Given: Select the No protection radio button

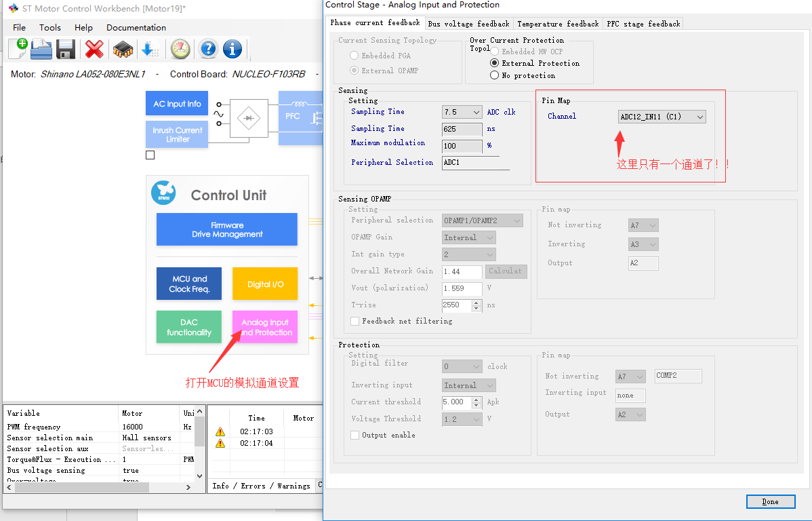Looking at the screenshot, I should pyautogui.click(x=495, y=75).
